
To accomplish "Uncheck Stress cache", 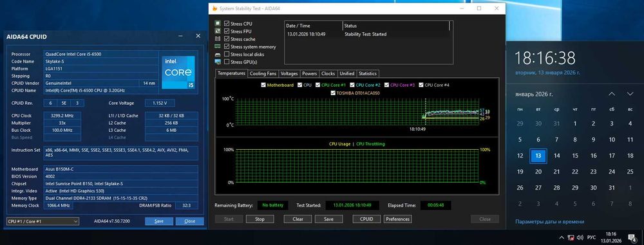I will [x=227, y=39].
